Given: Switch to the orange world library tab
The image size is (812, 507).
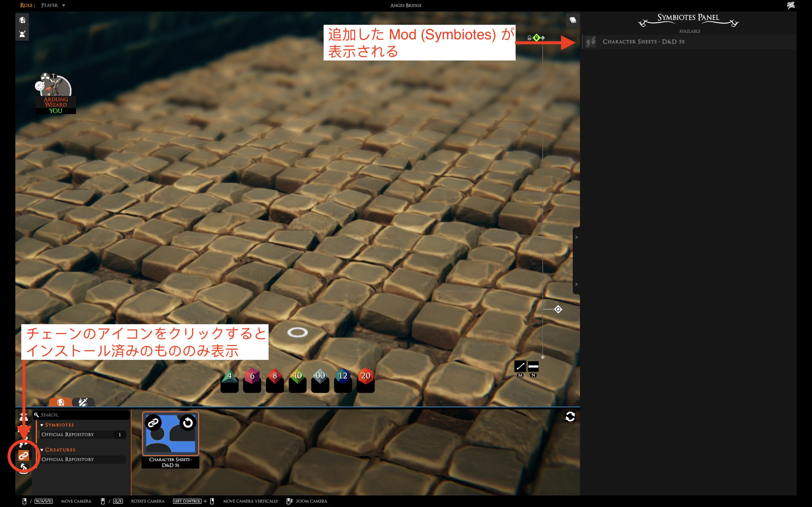Looking at the screenshot, I should tap(60, 402).
